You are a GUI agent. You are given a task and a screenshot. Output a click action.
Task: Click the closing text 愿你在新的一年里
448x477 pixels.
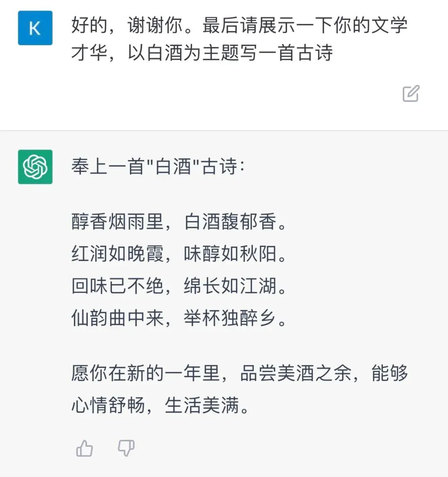point(145,373)
